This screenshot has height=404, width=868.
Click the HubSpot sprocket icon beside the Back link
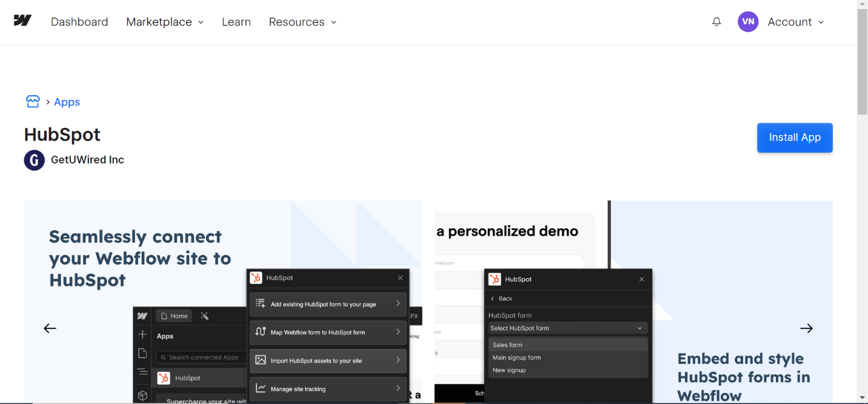[495, 279]
